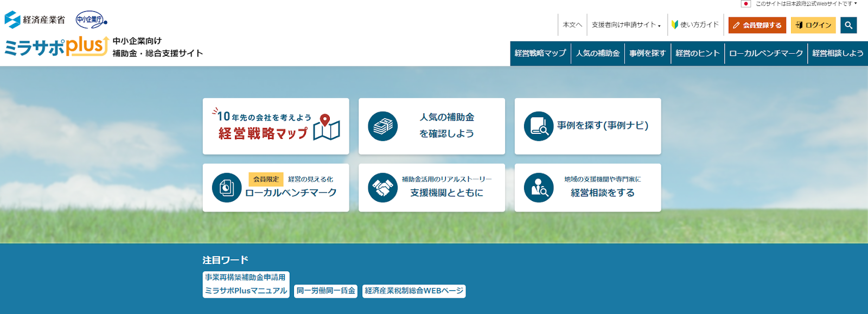Jump to content with 本文へ link

[x=572, y=25]
